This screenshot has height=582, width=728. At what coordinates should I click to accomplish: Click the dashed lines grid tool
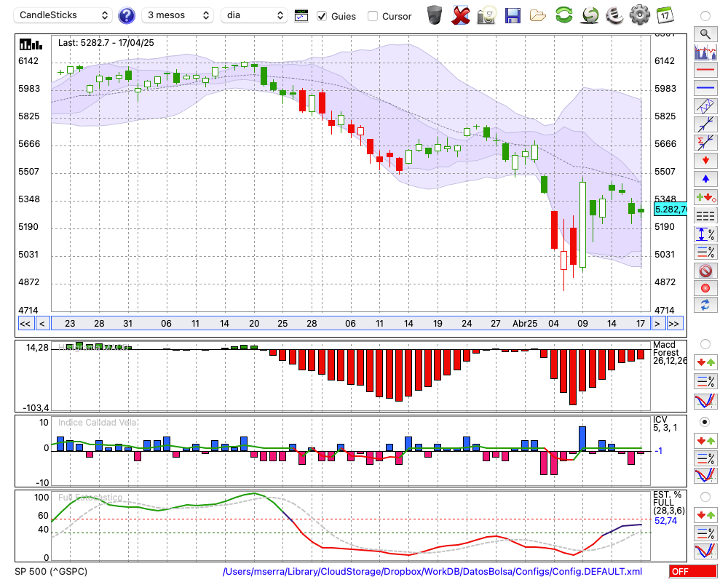[705, 216]
